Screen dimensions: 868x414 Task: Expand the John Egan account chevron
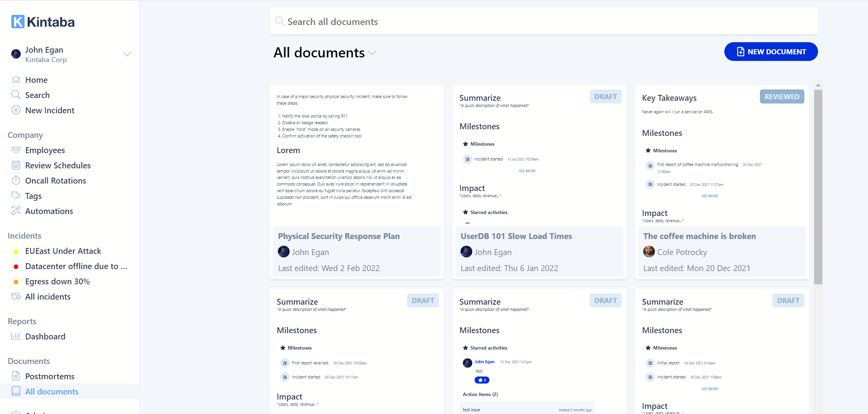(127, 54)
